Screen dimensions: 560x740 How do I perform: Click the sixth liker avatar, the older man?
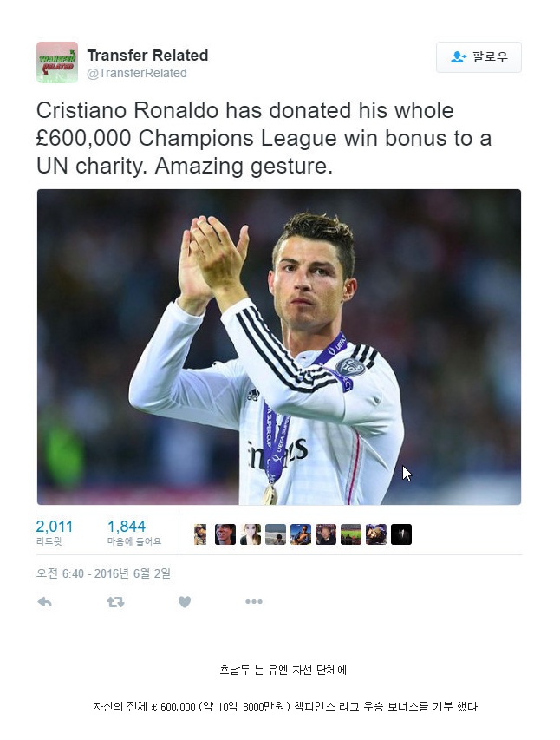[x=326, y=534]
